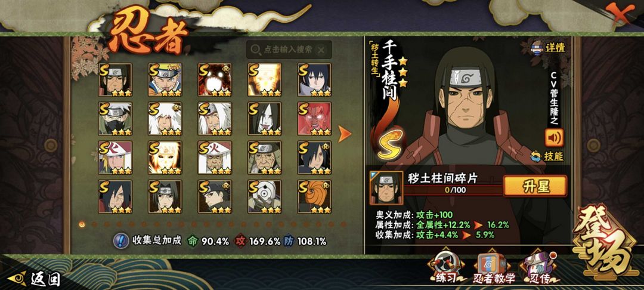
Task: Select the Naruto ninja portrait
Action: pos(165,80)
